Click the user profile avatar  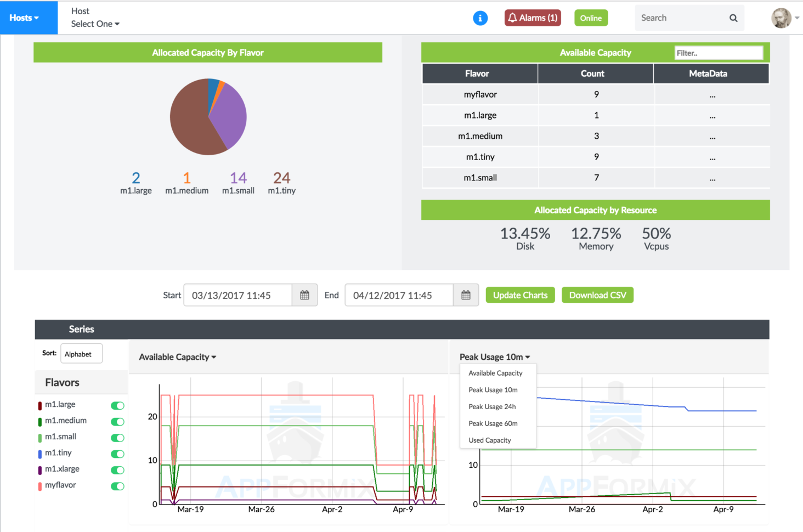point(781,17)
